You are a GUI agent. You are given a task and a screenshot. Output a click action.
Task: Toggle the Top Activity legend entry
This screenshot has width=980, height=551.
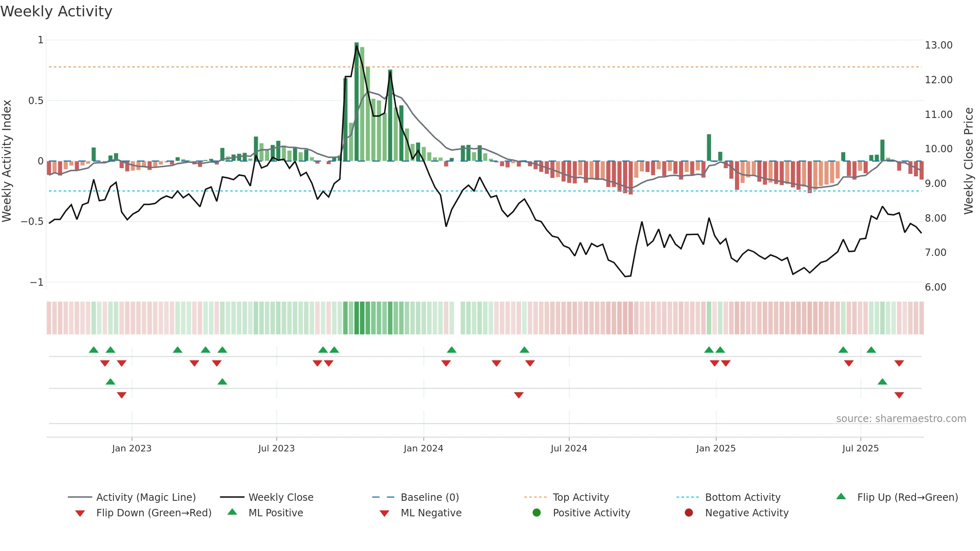click(567, 497)
